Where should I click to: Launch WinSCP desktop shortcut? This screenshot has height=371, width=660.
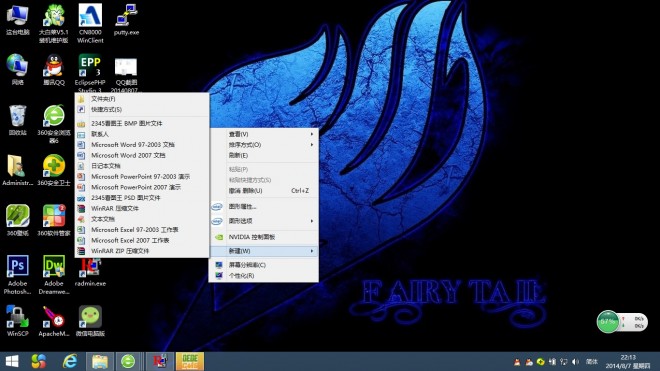(17, 321)
